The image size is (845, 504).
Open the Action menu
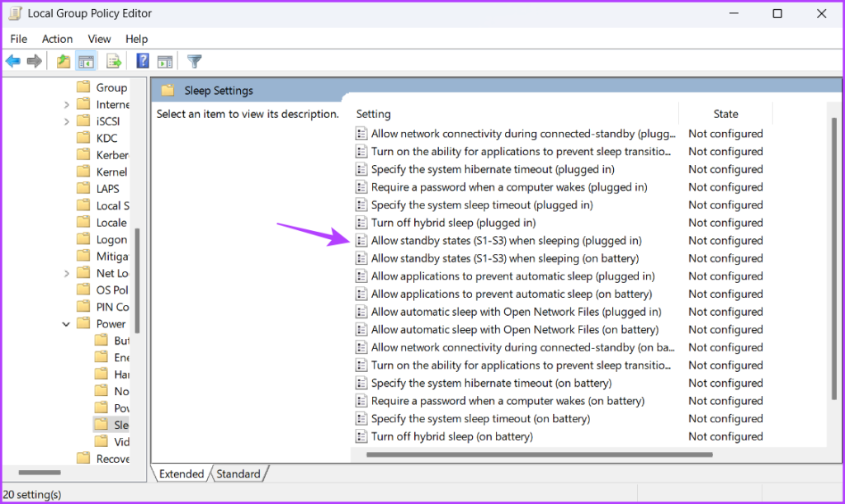point(57,39)
